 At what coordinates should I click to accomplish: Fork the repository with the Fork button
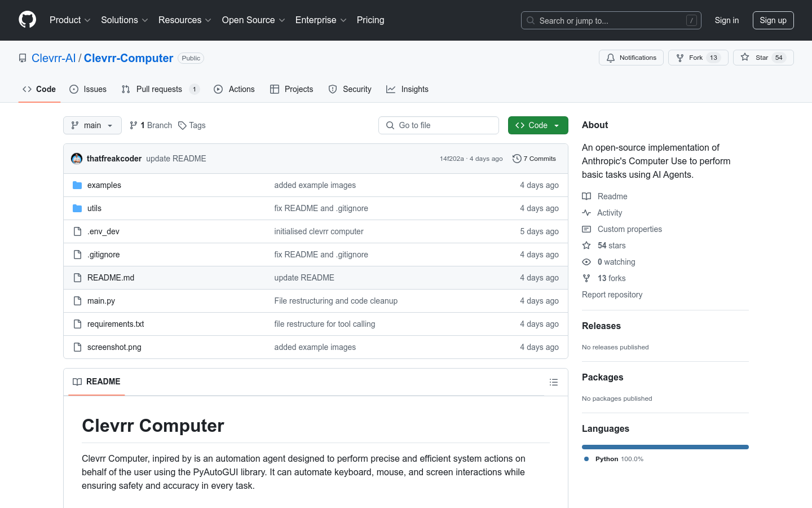[x=698, y=58]
